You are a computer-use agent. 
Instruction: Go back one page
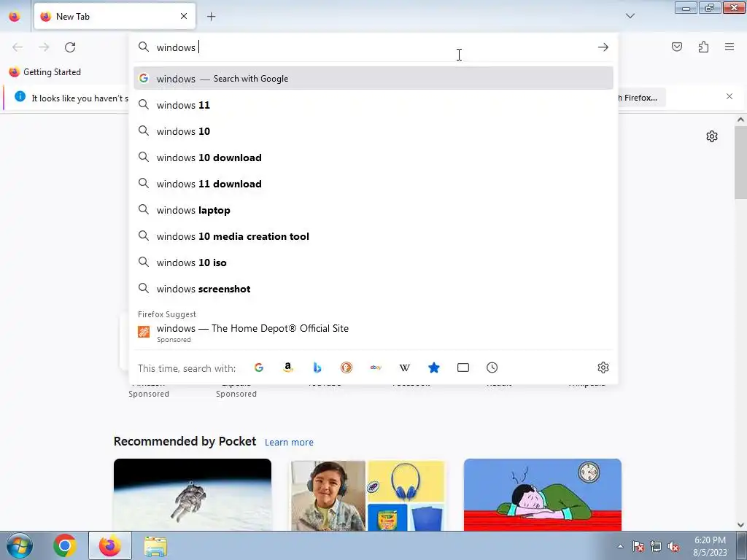point(18,47)
